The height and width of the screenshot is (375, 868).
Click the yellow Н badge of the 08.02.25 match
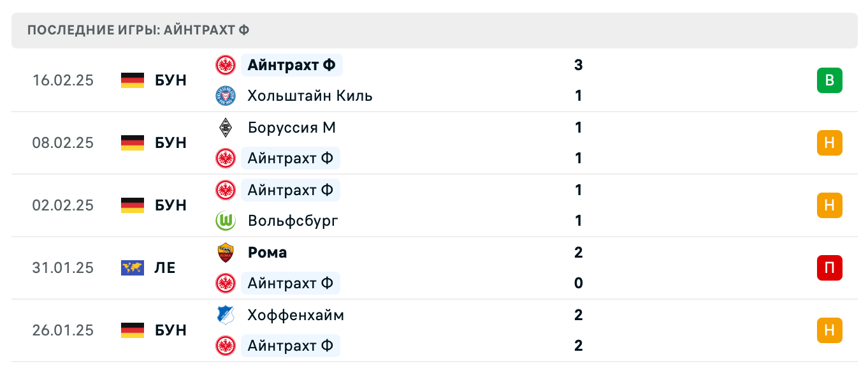coord(829,143)
